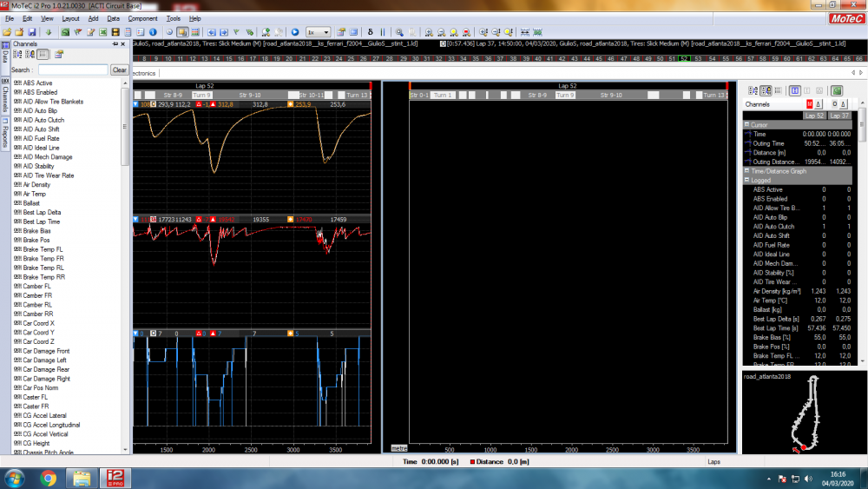Image resolution: width=868 pixels, height=489 pixels.
Task: Open the Component menu
Action: point(143,18)
